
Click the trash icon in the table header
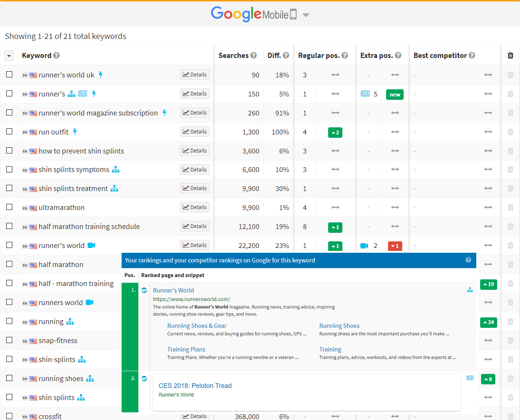[x=510, y=55]
